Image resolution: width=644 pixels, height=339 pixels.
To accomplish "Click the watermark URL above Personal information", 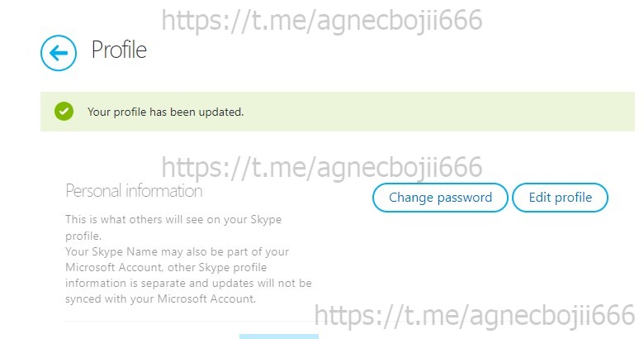I will pyautogui.click(x=322, y=167).
